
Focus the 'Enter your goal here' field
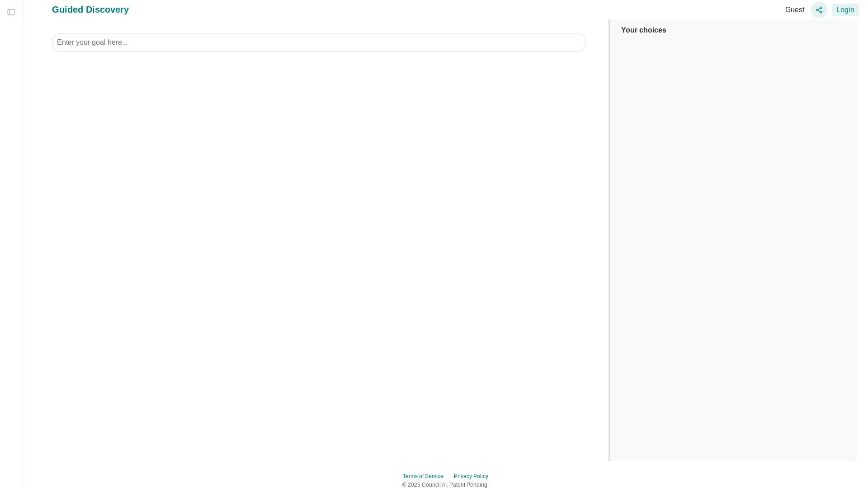[x=319, y=42]
